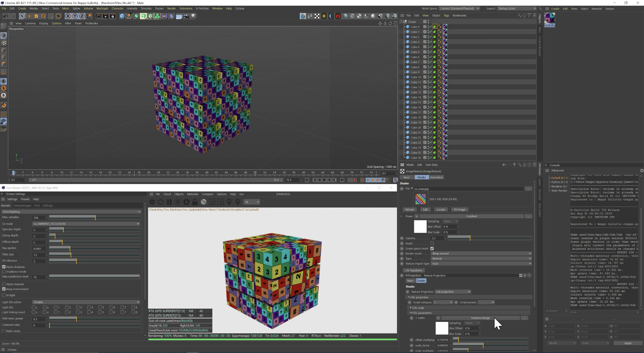Pause the Octane Live Viewer render
Image resolution: width=644 pixels, height=353 pixels.
[169, 202]
